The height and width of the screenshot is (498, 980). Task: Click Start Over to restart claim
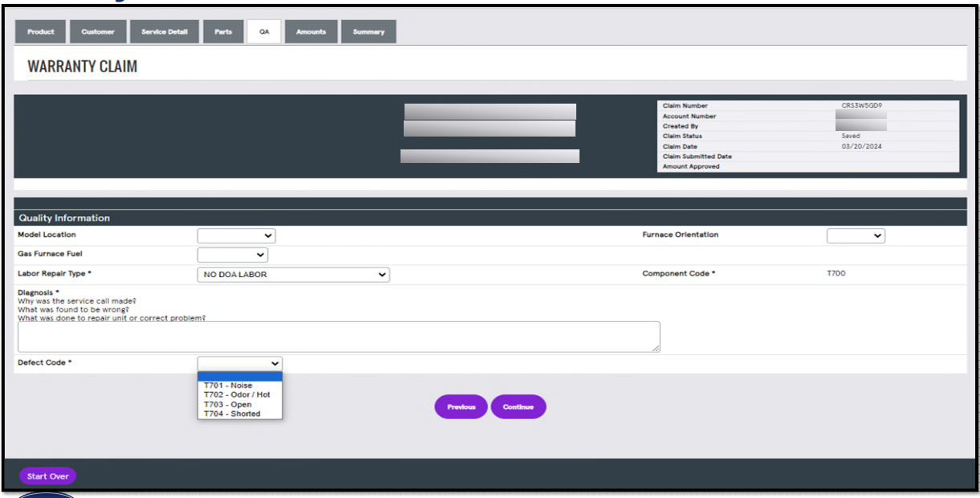[x=47, y=476]
